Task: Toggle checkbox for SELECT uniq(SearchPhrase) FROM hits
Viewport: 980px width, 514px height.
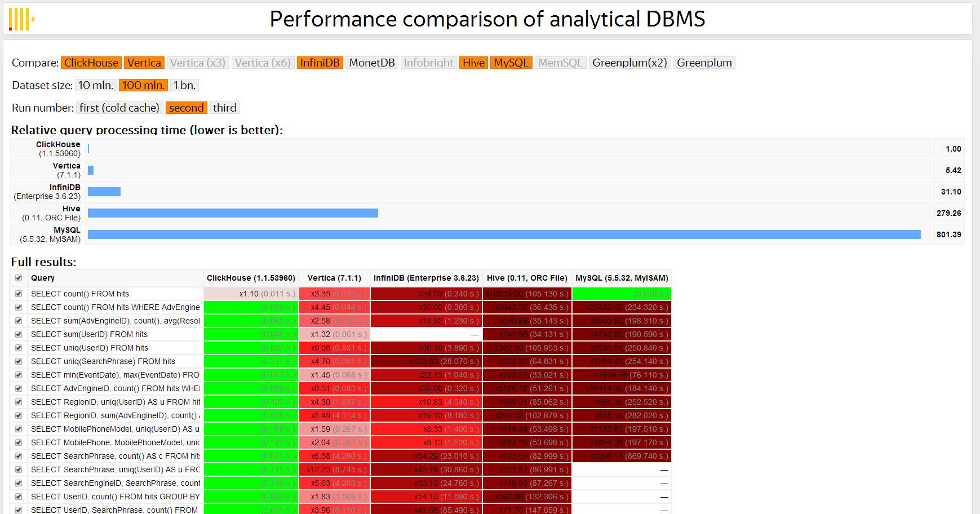Action: click(19, 361)
